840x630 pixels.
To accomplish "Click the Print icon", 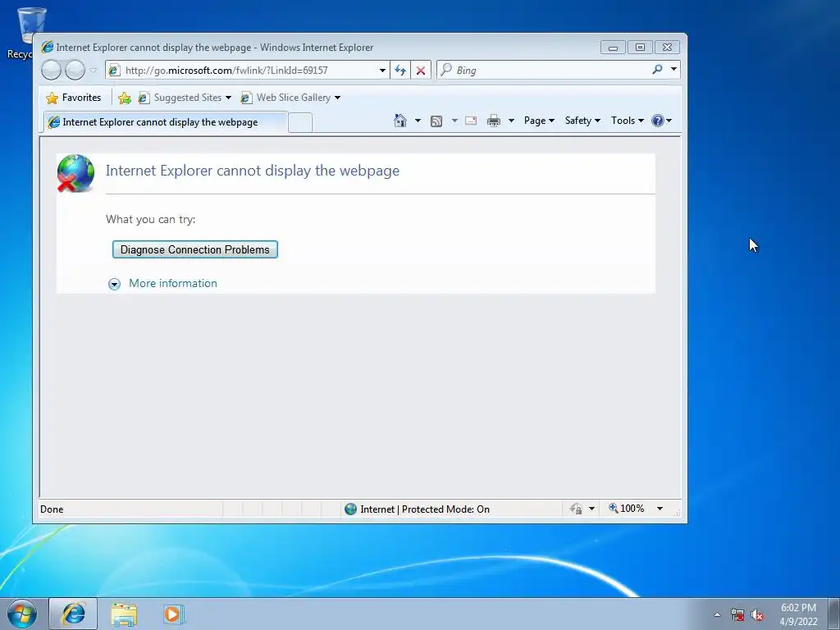I will tap(493, 121).
